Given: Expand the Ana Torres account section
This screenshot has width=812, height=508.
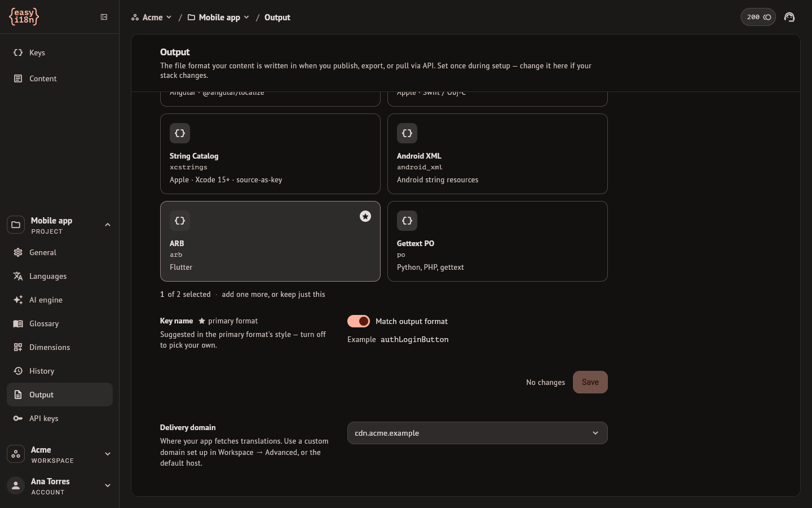Looking at the screenshot, I should (108, 485).
